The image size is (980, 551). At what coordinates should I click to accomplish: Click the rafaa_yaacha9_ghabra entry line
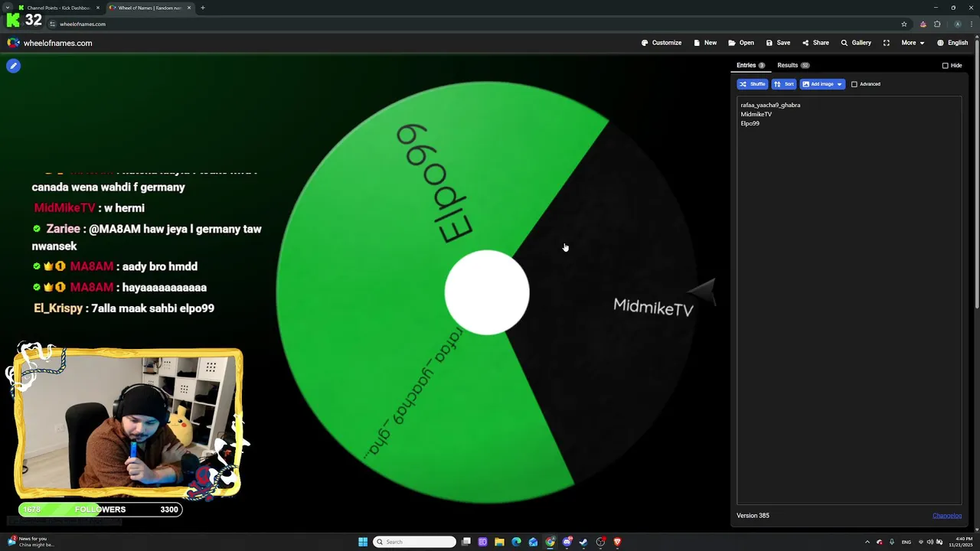pyautogui.click(x=770, y=105)
